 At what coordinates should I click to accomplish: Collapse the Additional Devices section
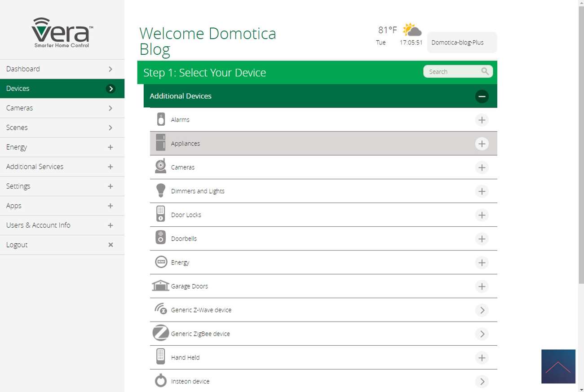tap(482, 96)
